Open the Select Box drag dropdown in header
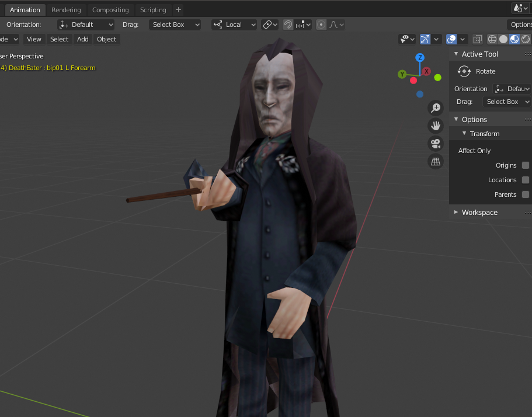 pyautogui.click(x=175, y=25)
